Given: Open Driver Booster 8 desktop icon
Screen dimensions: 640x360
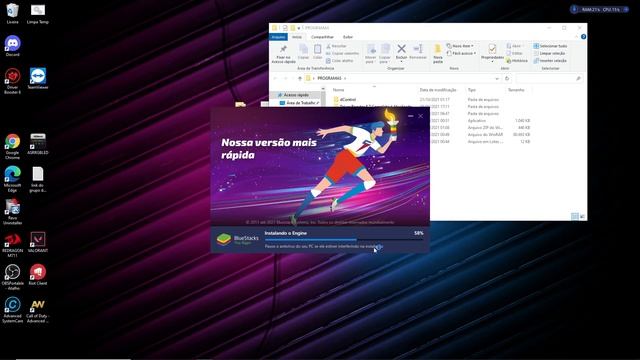Looking at the screenshot, I should click(13, 81).
